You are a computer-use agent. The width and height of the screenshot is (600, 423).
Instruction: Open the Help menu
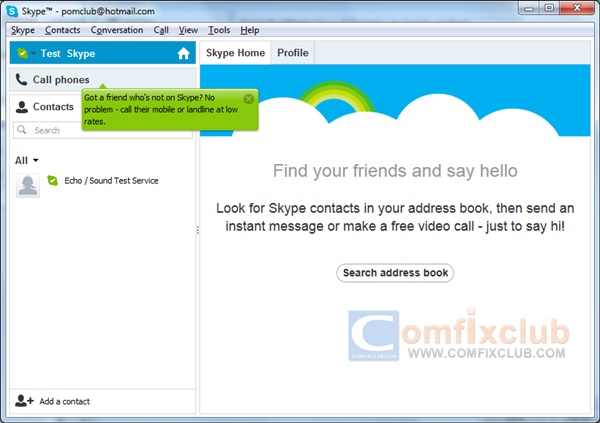[x=249, y=30]
